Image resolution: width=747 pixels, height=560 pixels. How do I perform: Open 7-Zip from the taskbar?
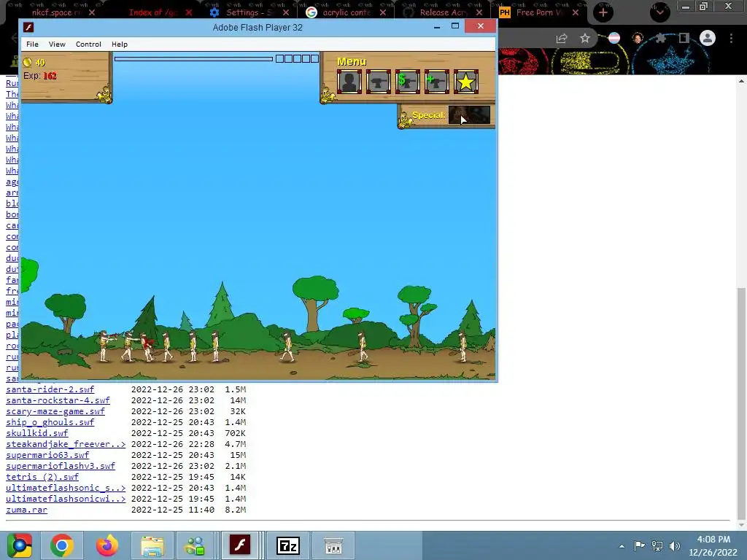pyautogui.click(x=287, y=545)
